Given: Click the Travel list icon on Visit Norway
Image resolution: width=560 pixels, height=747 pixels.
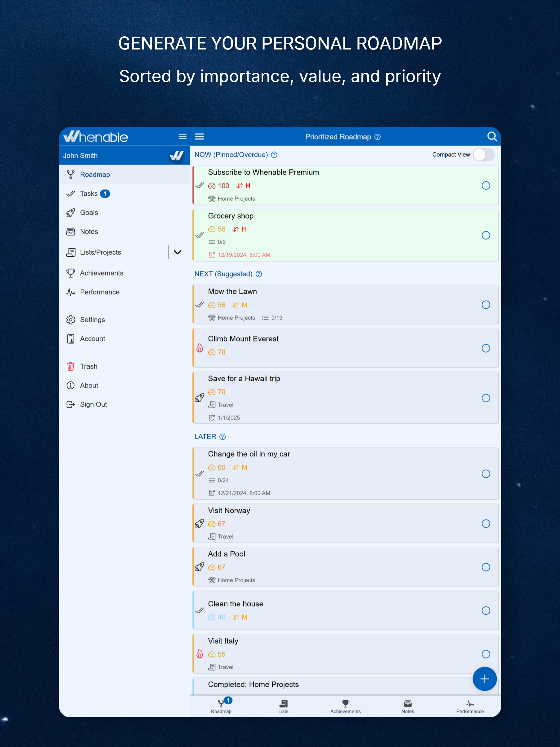Looking at the screenshot, I should (x=211, y=537).
